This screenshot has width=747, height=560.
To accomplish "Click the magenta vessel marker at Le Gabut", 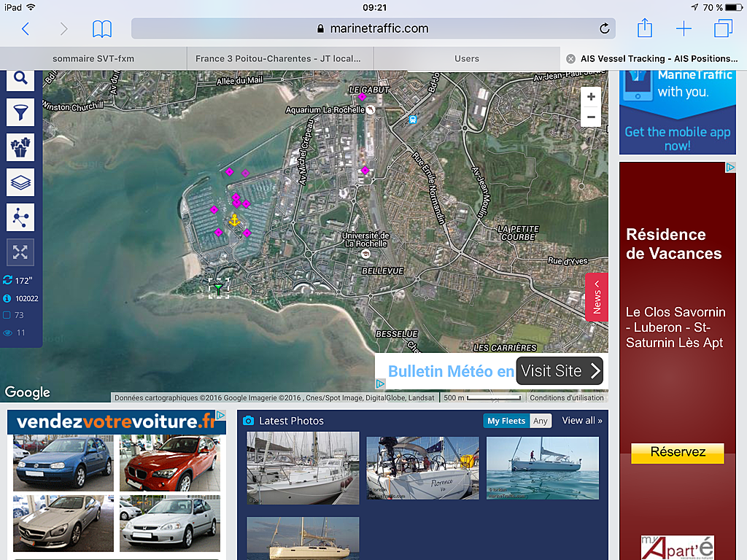I will [362, 97].
